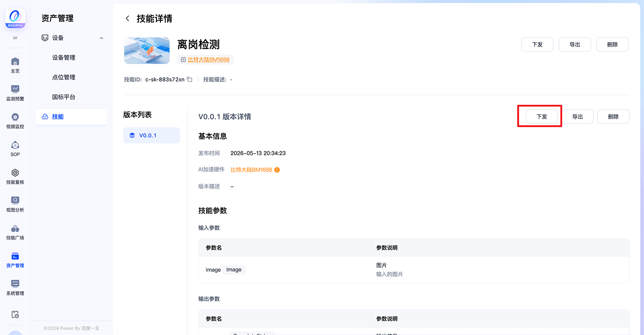Click the 技能详情 page title
The height and width of the screenshot is (335, 644).
154,18
